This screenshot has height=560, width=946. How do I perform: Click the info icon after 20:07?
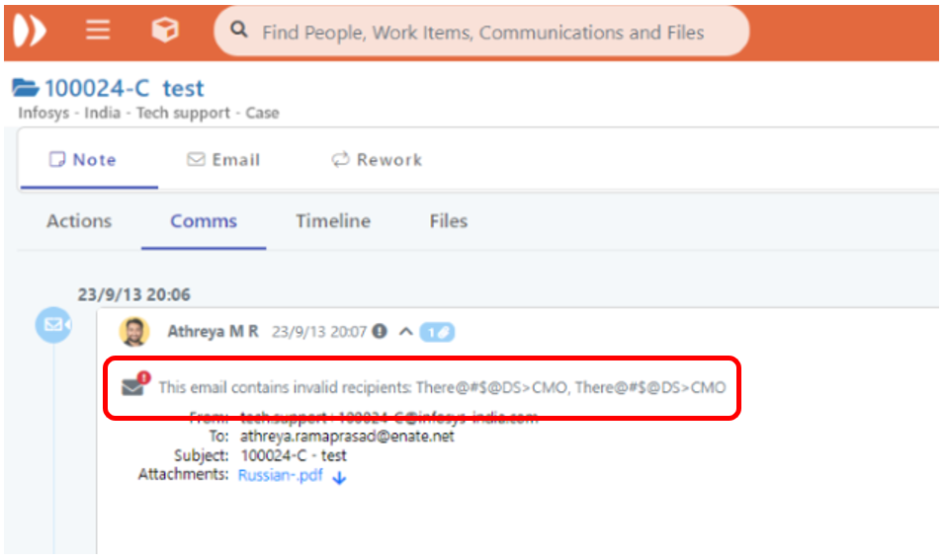point(380,332)
